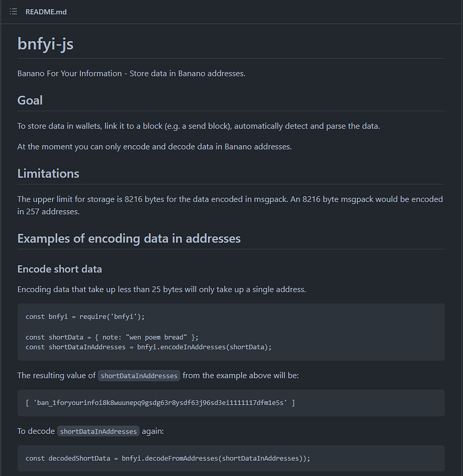Image resolution: width=463 pixels, height=476 pixels.
Task: Click the encodeInAddresses code line
Action: [149, 347]
